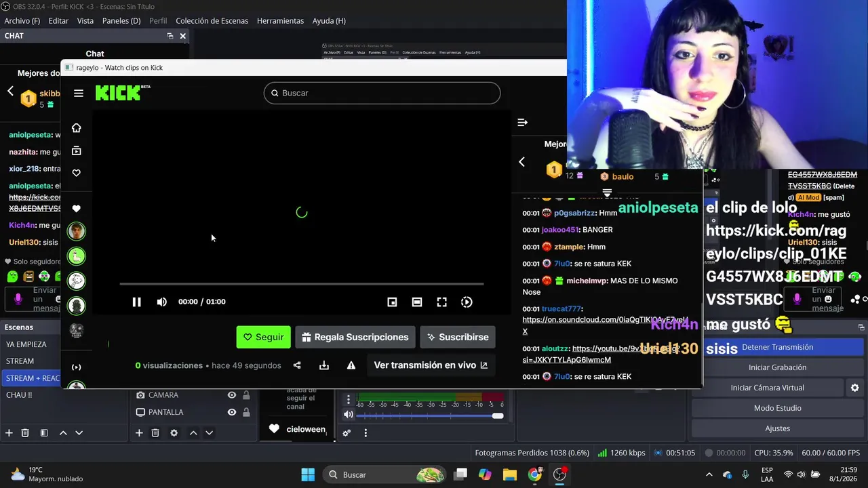
Task: Open audio mixer advanced settings gears
Action: click(347, 433)
